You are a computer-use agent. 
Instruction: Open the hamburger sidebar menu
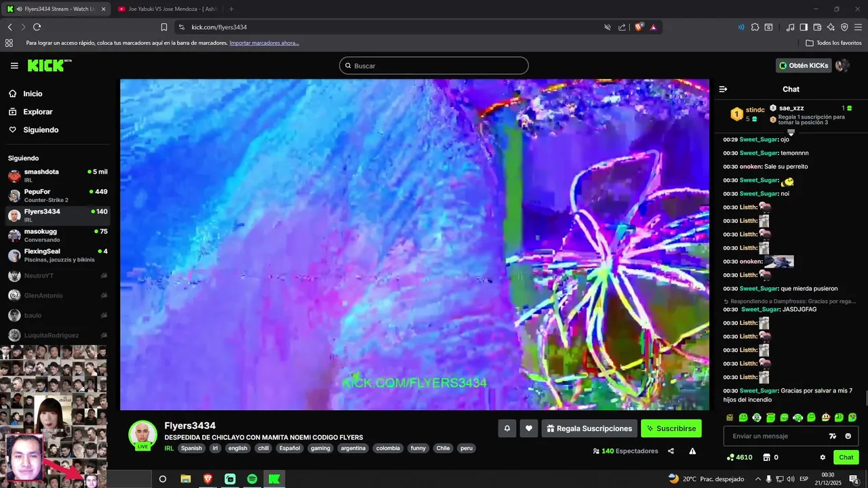click(14, 66)
